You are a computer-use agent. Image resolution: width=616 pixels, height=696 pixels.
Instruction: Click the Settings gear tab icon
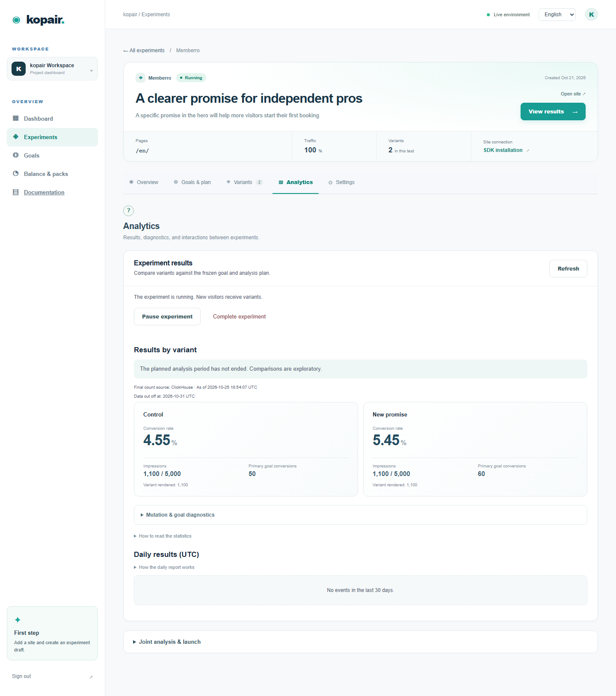coord(330,182)
